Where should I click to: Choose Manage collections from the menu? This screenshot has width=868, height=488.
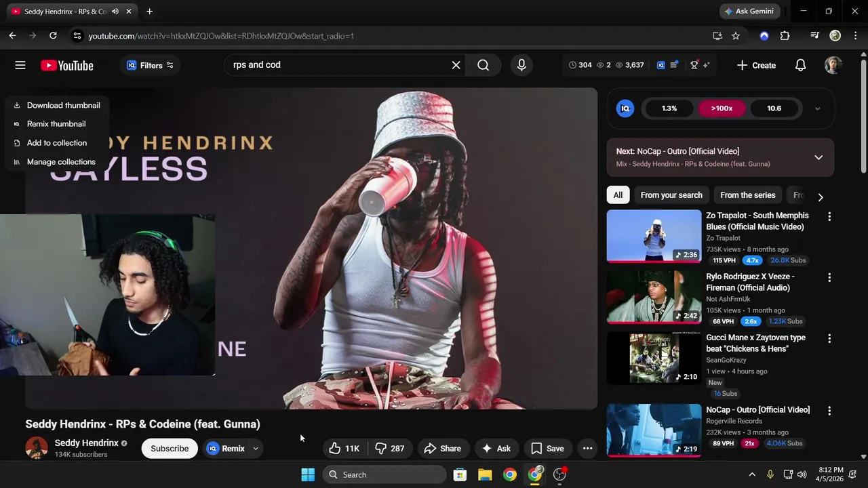pos(57,162)
